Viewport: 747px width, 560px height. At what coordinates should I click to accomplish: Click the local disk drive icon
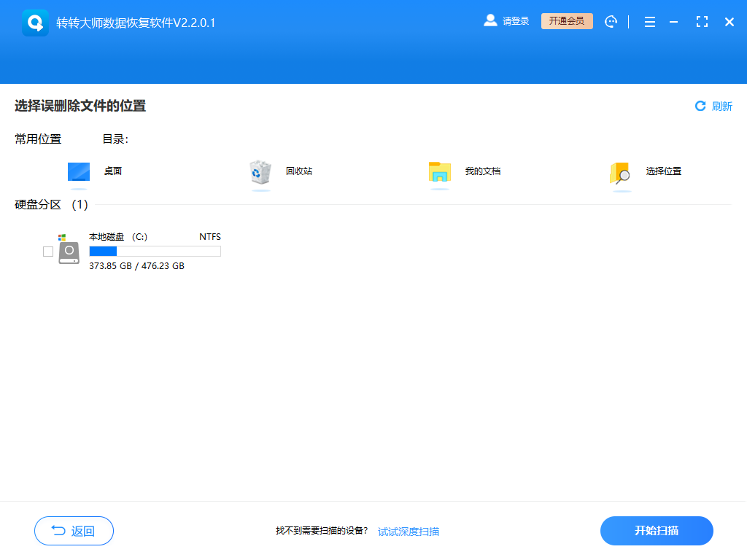[x=69, y=251]
